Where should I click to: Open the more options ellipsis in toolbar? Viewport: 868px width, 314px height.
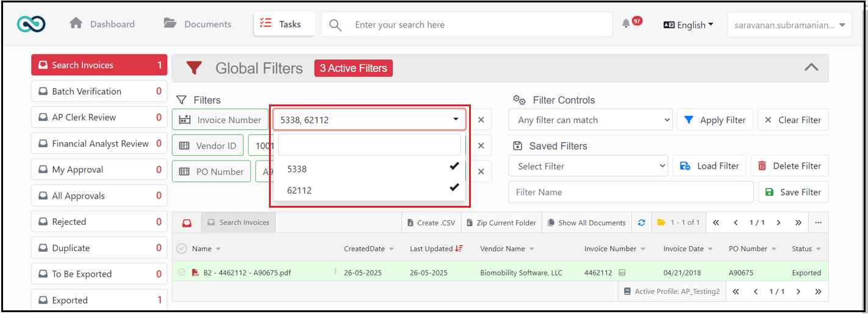[818, 222]
